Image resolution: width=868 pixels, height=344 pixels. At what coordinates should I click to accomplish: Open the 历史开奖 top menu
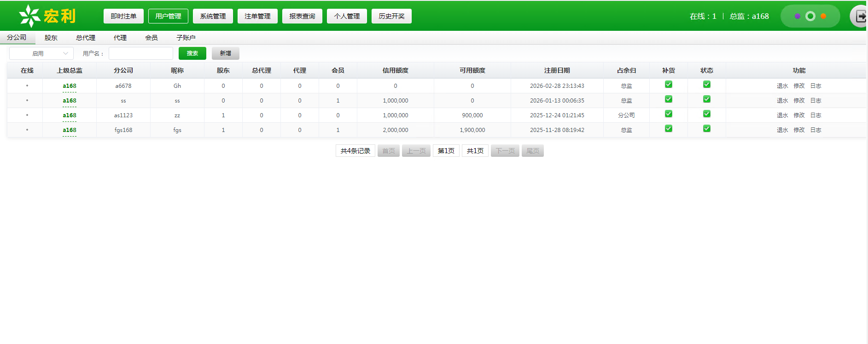click(x=391, y=16)
